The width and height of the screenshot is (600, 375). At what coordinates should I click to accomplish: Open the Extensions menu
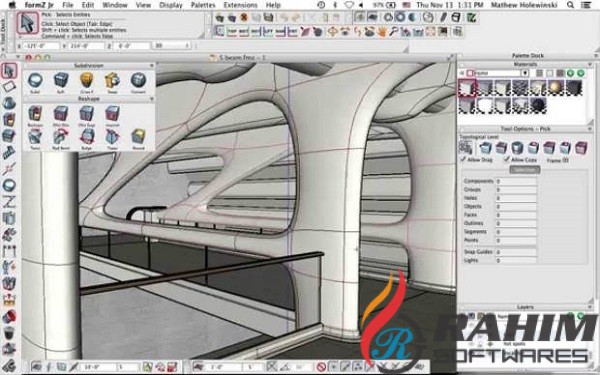coord(240,5)
